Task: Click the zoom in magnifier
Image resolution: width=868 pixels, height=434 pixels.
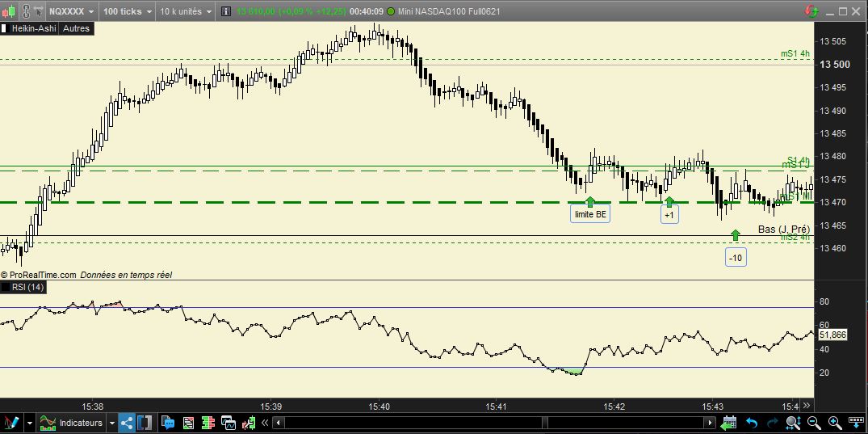Action: point(834,423)
